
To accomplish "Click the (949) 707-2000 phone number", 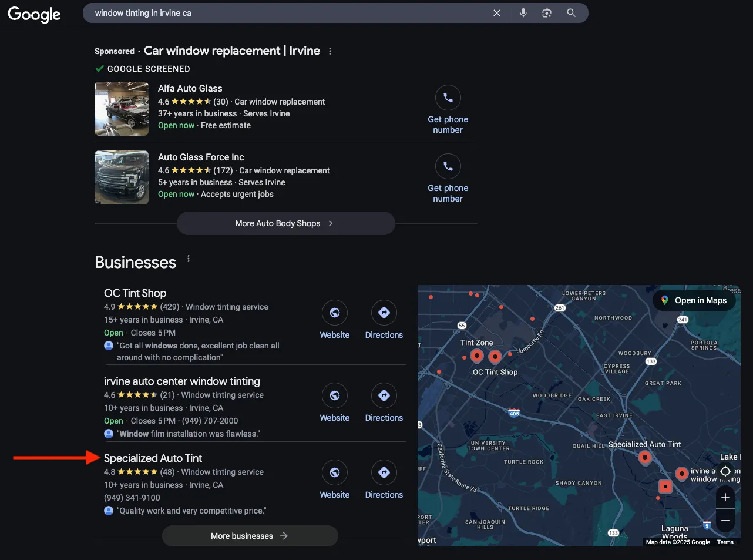I will pyautogui.click(x=210, y=421).
